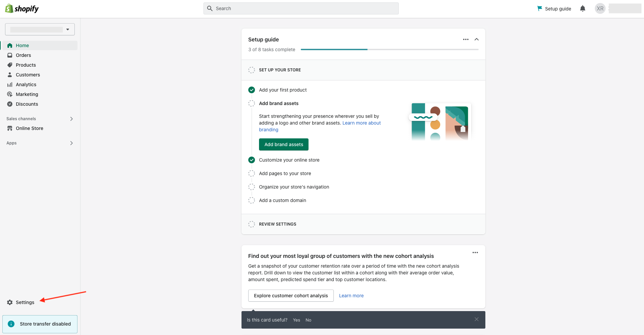This screenshot has height=335, width=644.
Task: Expand the Sales channels section
Action: coord(71,119)
